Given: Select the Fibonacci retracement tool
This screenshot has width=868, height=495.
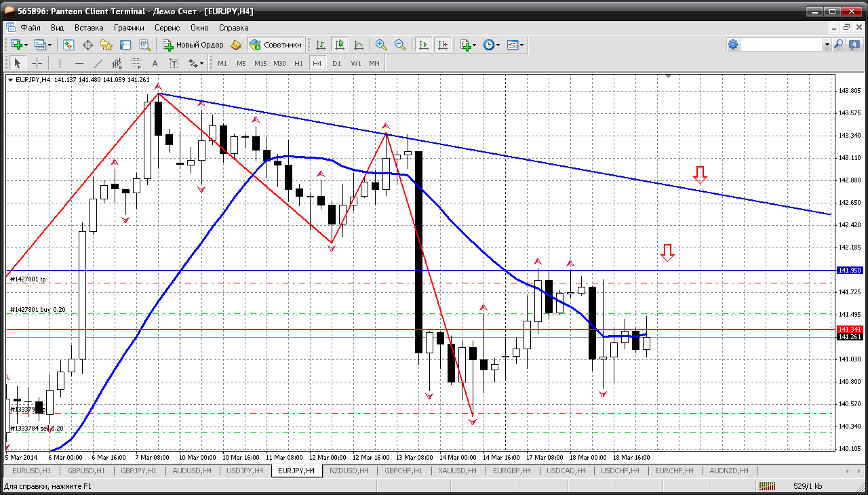Looking at the screenshot, I should (x=136, y=63).
